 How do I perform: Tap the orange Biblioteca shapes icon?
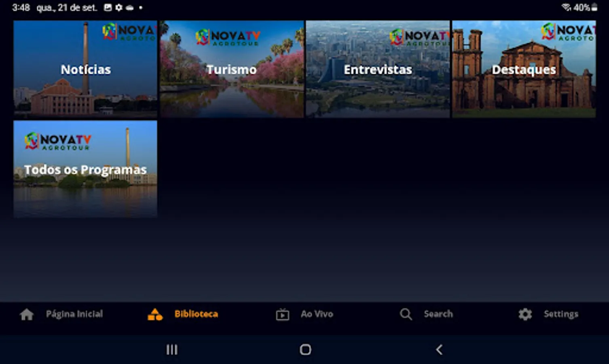point(155,314)
